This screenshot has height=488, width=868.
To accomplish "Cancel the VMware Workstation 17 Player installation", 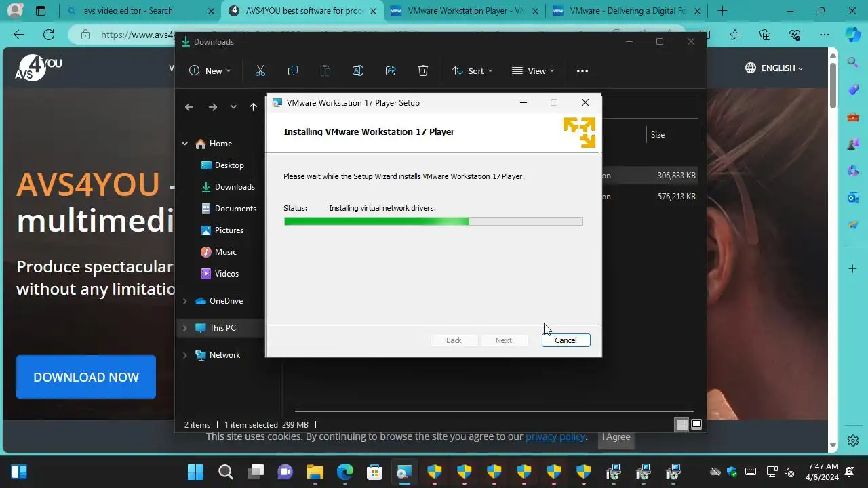I will coord(566,340).
